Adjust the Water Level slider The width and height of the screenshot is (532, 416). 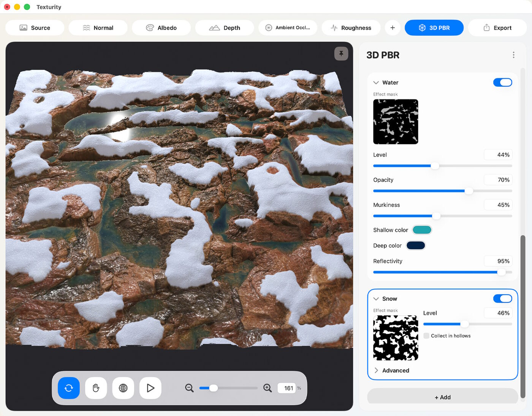[x=443, y=166]
